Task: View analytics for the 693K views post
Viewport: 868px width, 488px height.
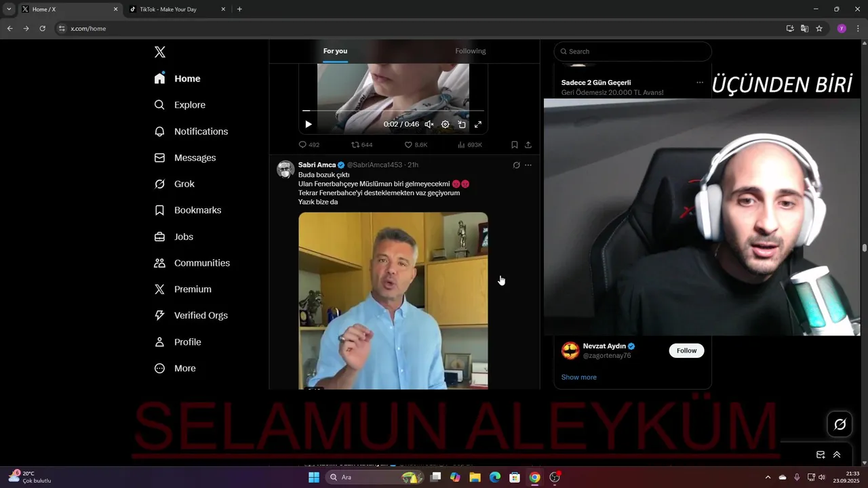Action: pyautogui.click(x=470, y=145)
